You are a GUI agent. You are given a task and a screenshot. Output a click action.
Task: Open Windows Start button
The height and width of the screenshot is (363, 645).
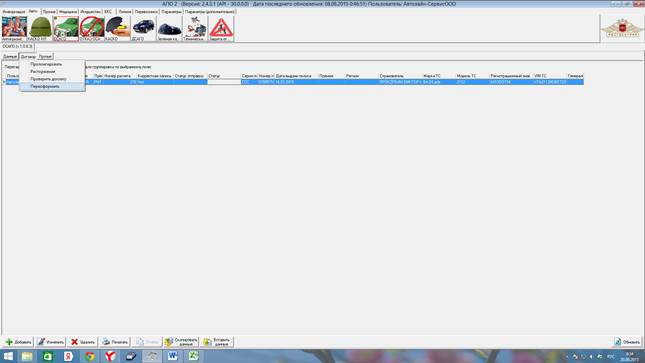click(8, 356)
